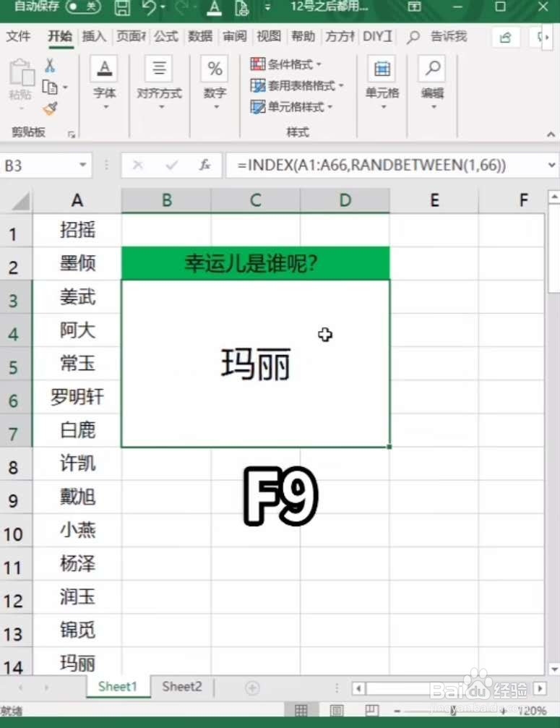Open the Customize Quick Access Toolbar arrow
The height and width of the screenshot is (728, 560).
pyautogui.click(x=267, y=7)
